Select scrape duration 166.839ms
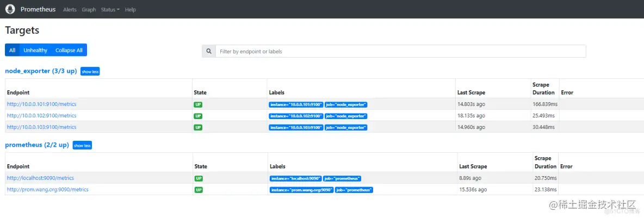The width and height of the screenshot is (644, 218). [x=544, y=104]
